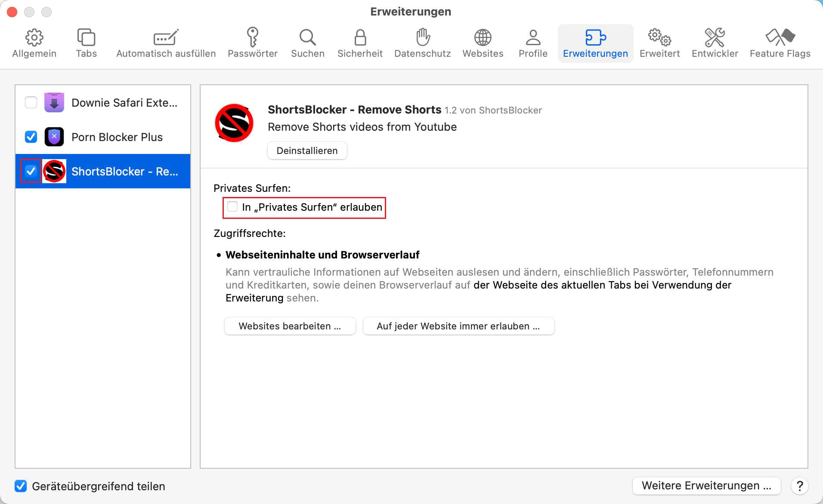823x504 pixels.
Task: Switch to Automatisch ausfüllen tab
Action: [166, 43]
